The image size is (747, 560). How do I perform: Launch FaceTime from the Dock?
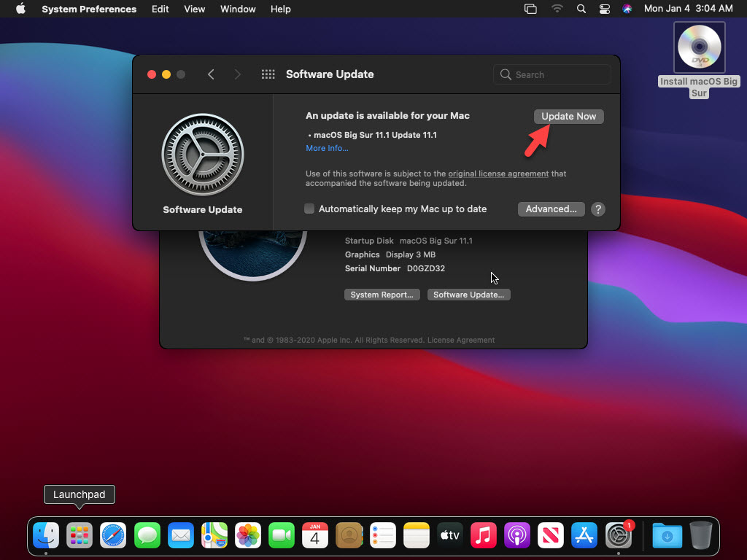tap(282, 535)
